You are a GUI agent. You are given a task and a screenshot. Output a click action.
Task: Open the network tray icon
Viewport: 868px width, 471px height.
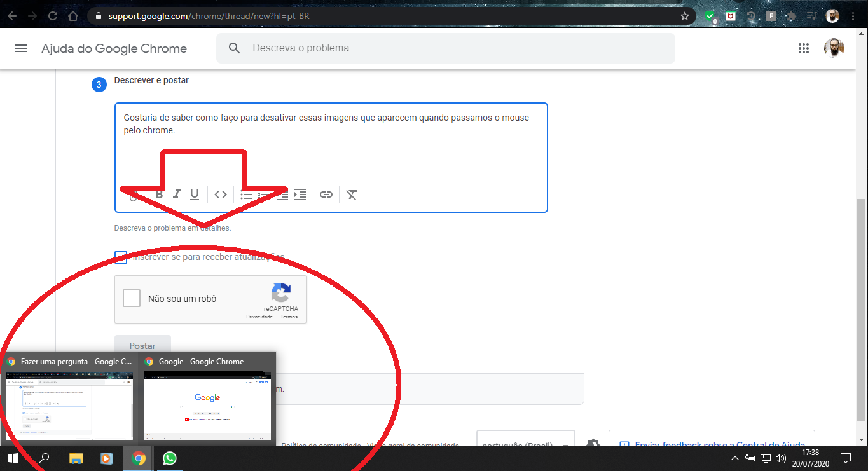766,458
